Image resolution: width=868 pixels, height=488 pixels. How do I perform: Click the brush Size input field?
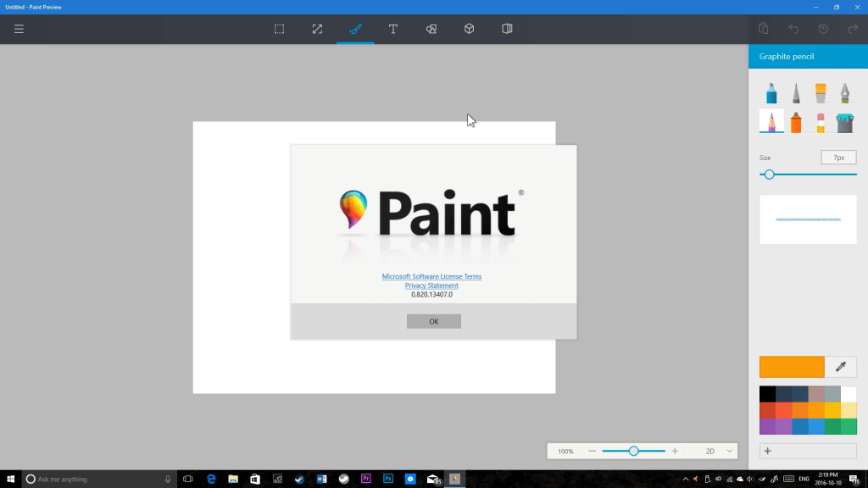coord(838,158)
